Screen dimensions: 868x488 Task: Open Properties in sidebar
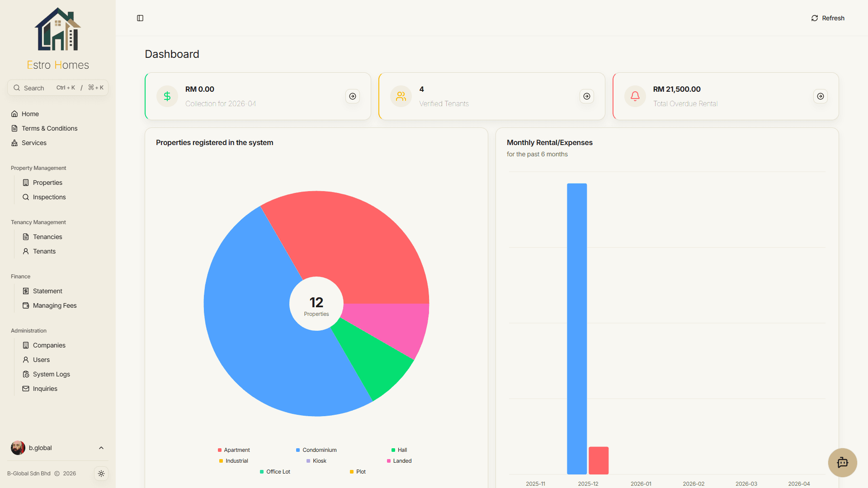[x=47, y=183]
